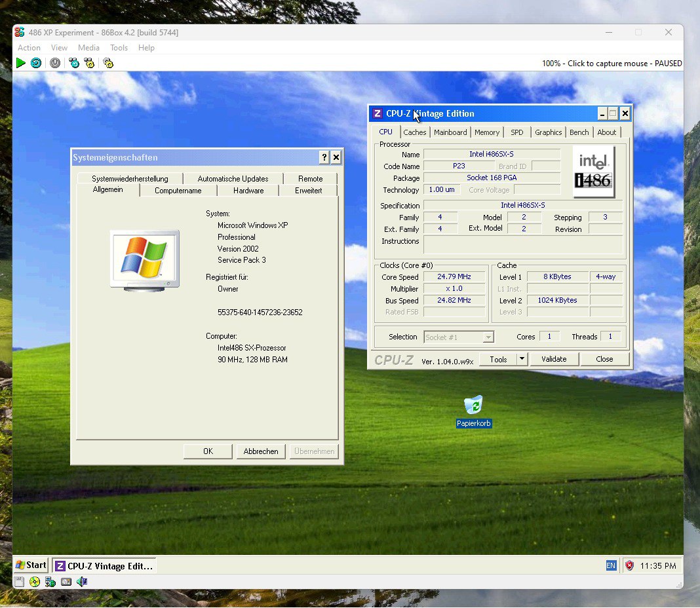Screen dimensions: 700x608
Task: Click the 86Box settings wrench icon
Action: pyautogui.click(x=108, y=63)
